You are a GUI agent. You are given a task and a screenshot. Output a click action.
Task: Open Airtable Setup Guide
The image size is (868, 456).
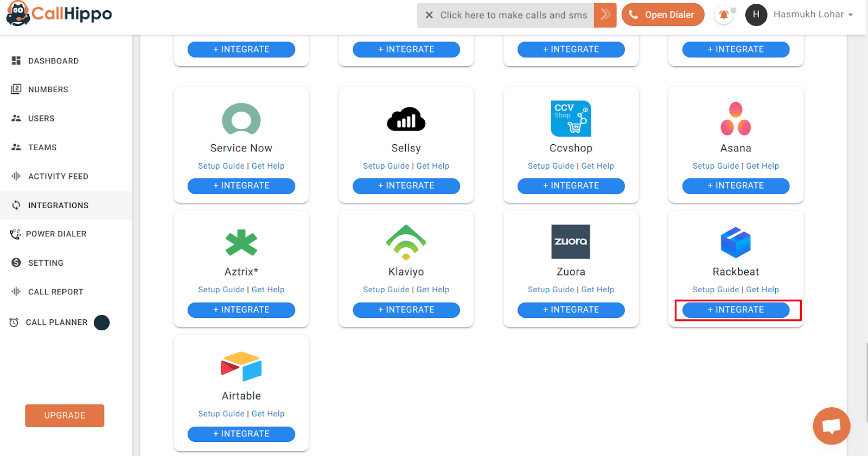pos(221,414)
